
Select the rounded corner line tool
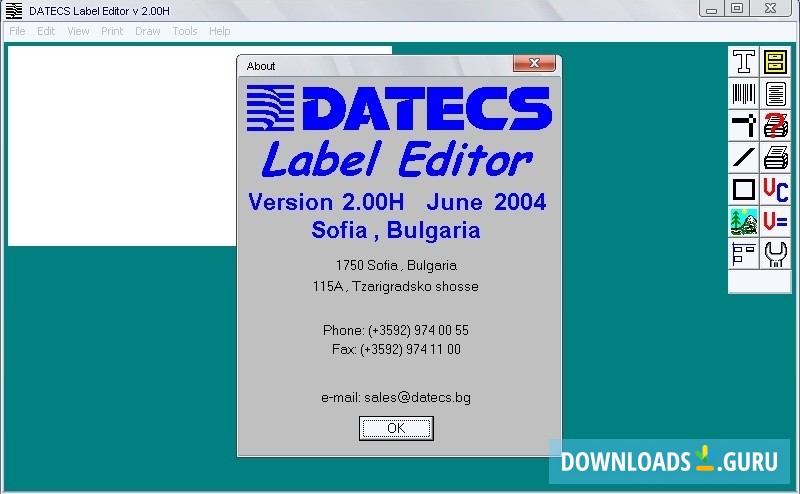click(x=744, y=126)
